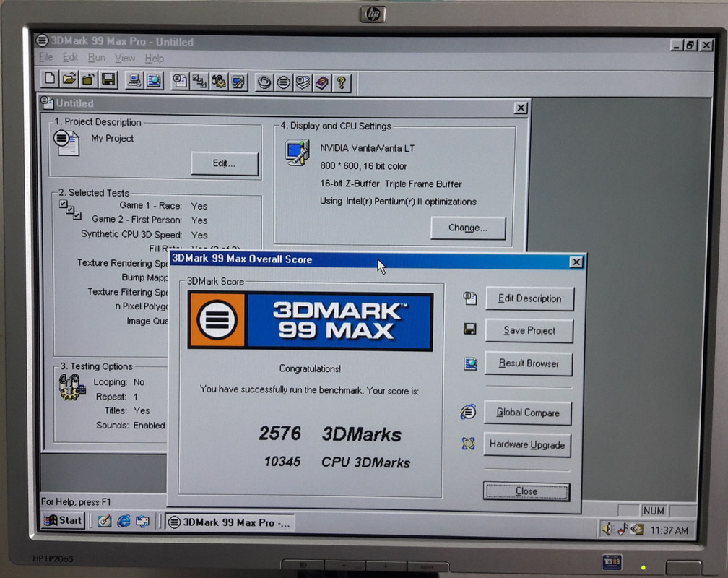The height and width of the screenshot is (578, 728).
Task: Click the My Project document icon
Action: (x=66, y=143)
